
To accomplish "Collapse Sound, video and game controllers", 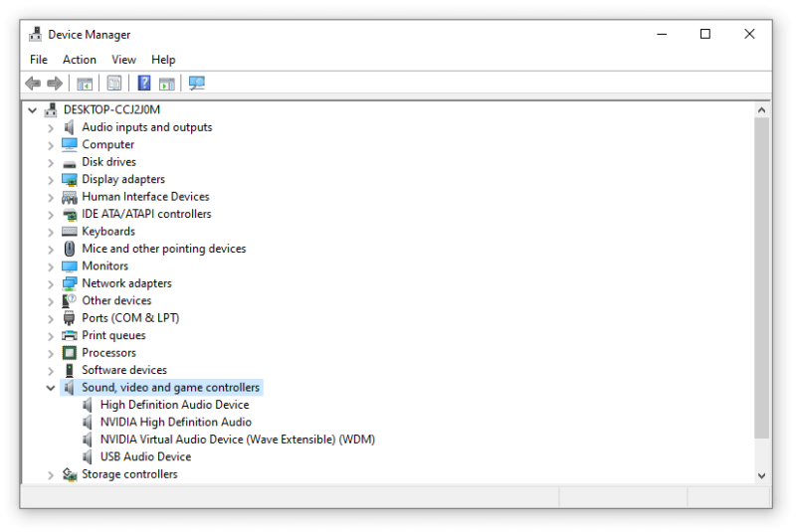I will (51, 388).
